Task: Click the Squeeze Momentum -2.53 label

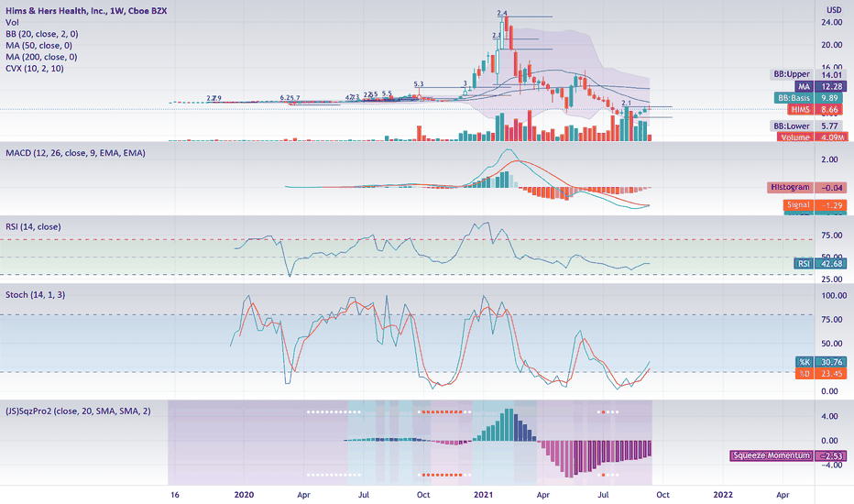Action: (788, 455)
